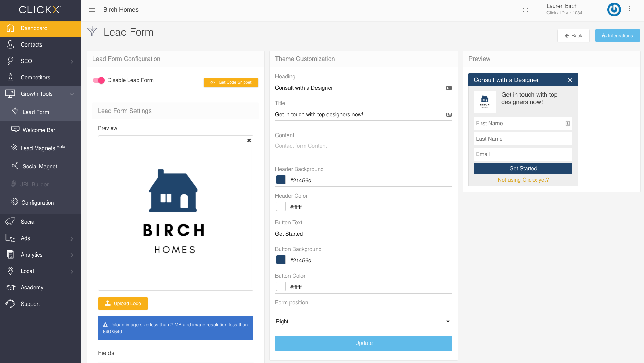Screen dimensions: 644x363
Task: Click the Dashboard home icon
Action: pyautogui.click(x=10, y=28)
